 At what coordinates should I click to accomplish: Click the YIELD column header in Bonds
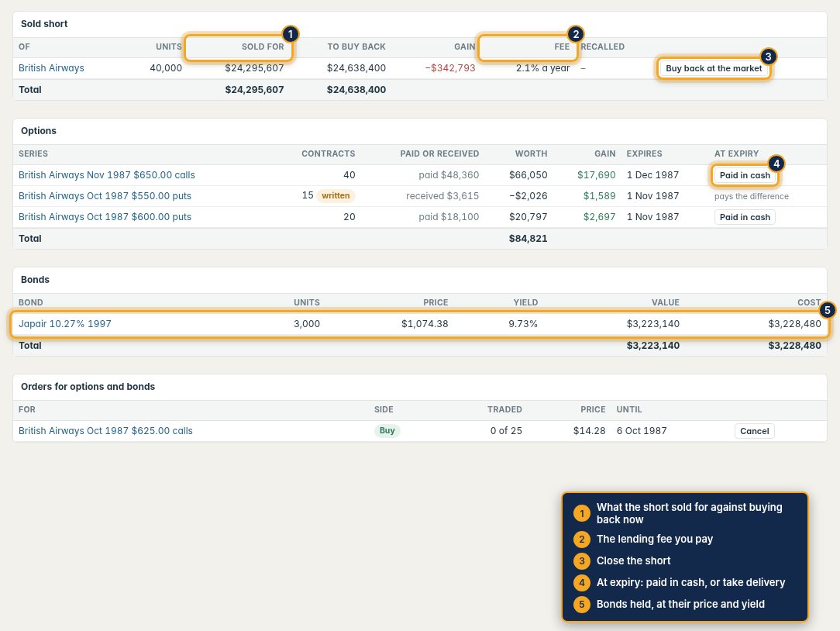(525, 302)
